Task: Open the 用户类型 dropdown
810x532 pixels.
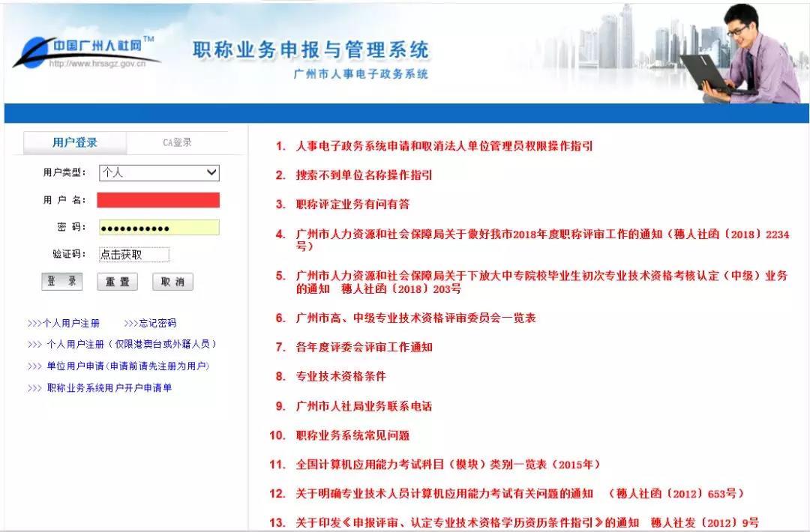Action: click(x=159, y=172)
